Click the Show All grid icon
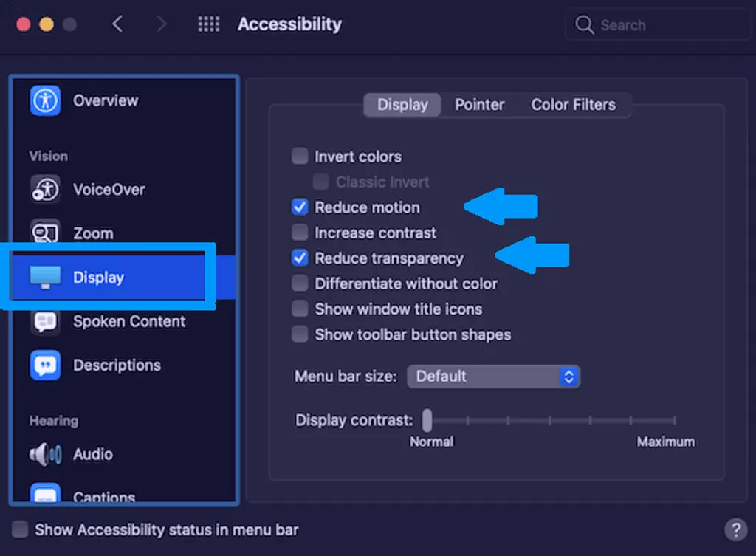The image size is (756, 556). (209, 24)
